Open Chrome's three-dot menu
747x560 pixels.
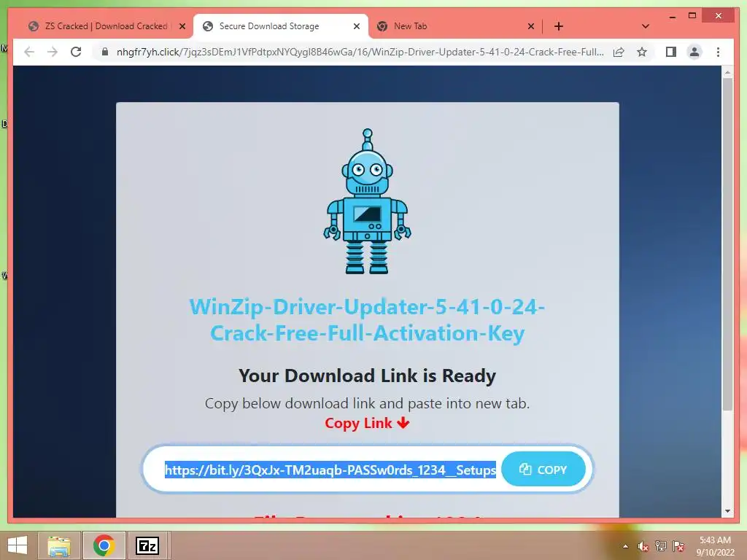[x=718, y=52]
